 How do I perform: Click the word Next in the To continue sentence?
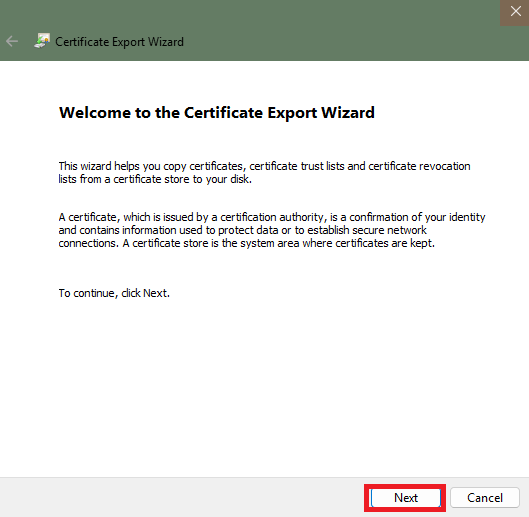tap(155, 293)
